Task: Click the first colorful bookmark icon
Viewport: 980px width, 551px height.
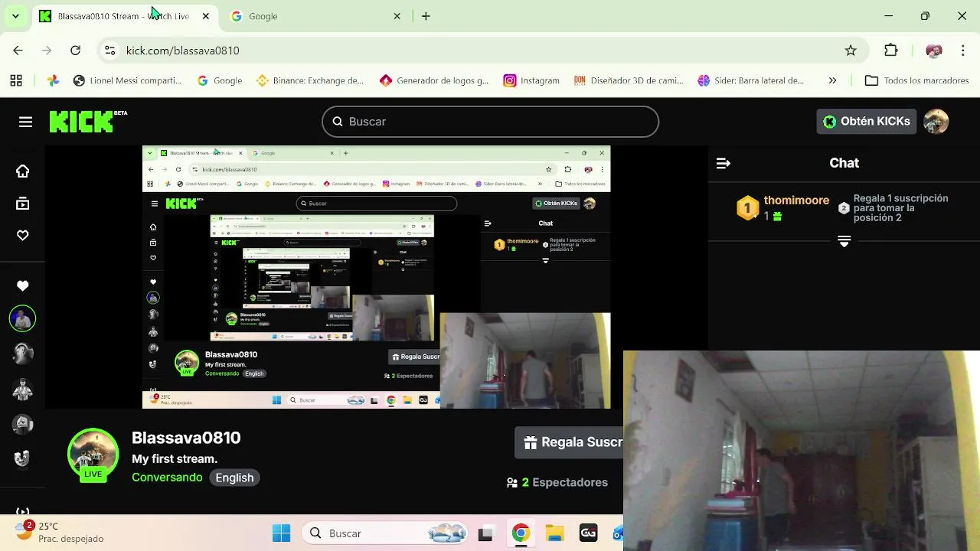Action: [x=53, y=80]
